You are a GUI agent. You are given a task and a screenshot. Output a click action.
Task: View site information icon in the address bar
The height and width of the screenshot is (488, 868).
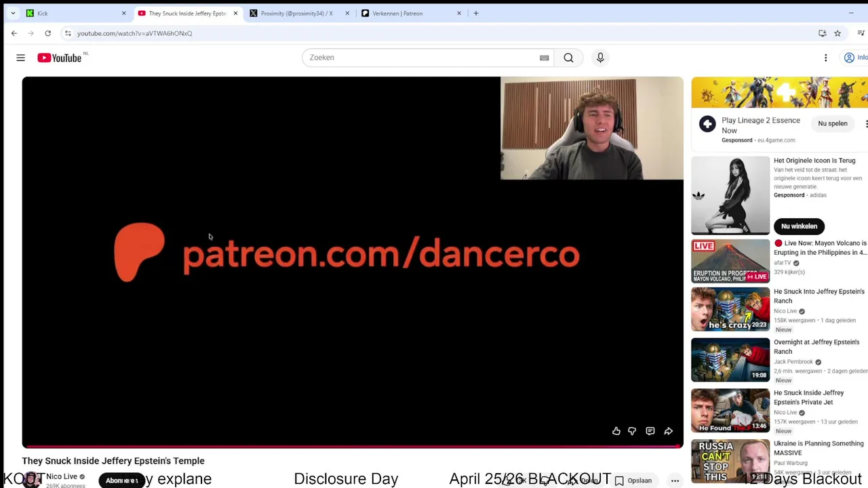coord(68,33)
